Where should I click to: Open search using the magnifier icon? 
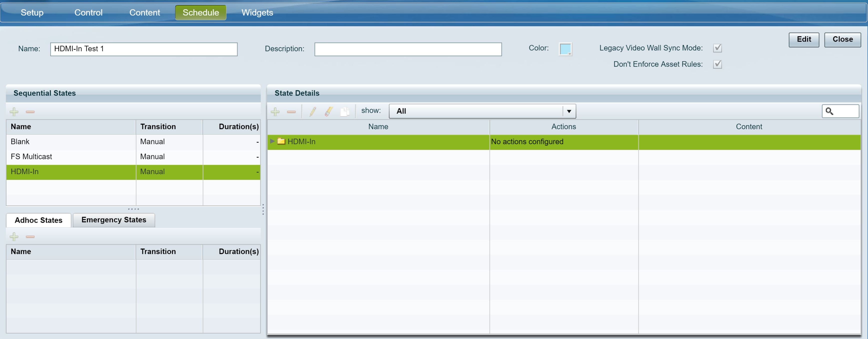click(830, 111)
